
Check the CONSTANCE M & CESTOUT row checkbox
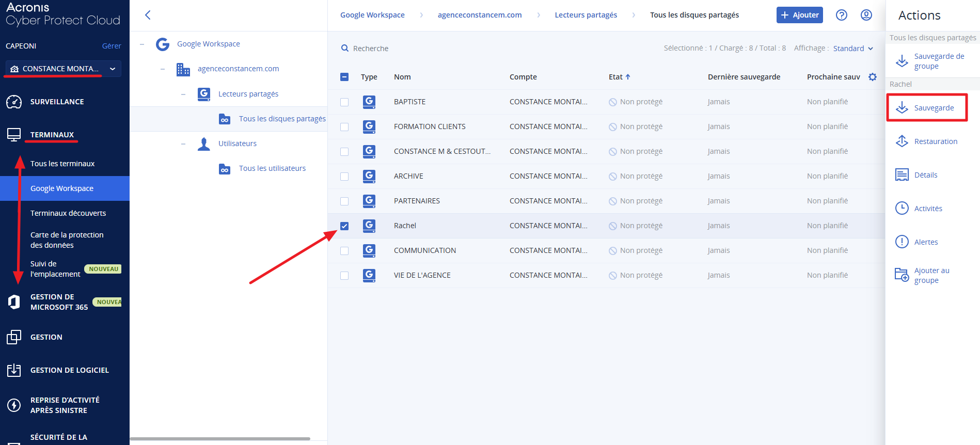click(x=344, y=152)
